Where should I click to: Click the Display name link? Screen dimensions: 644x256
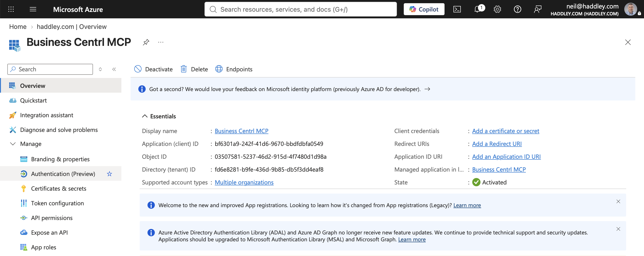click(241, 131)
